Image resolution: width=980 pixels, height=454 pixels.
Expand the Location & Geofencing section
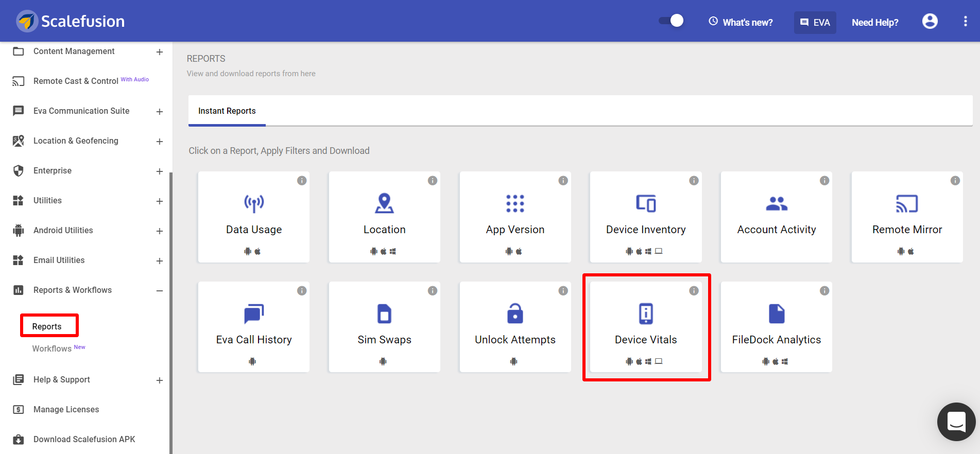click(160, 142)
